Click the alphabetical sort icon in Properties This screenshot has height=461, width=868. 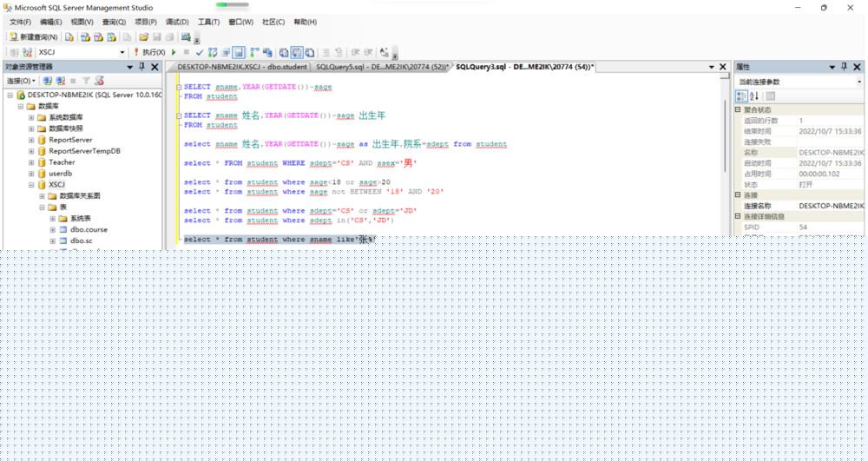754,95
